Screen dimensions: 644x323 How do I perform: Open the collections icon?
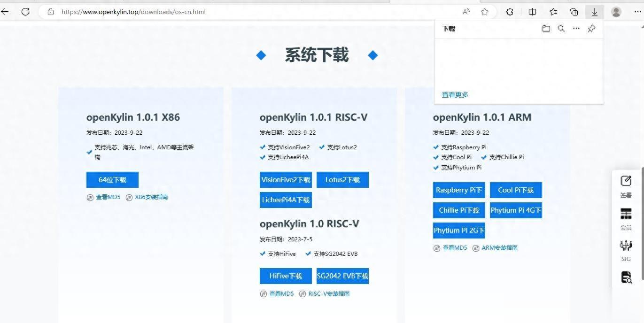pos(574,12)
